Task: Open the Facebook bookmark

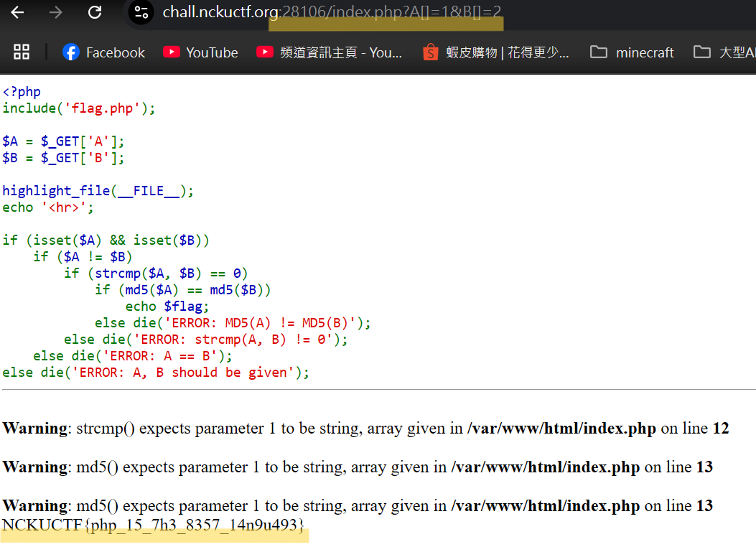Action: (x=115, y=52)
